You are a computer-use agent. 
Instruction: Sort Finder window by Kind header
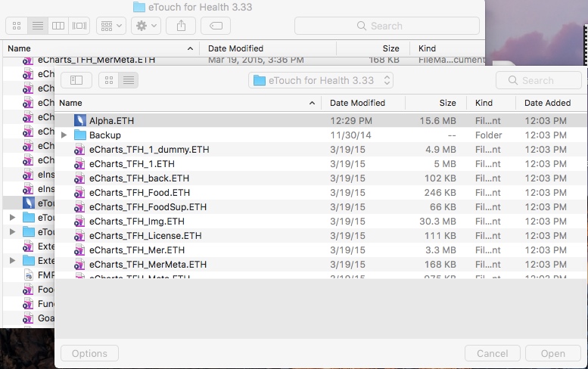tap(447, 48)
